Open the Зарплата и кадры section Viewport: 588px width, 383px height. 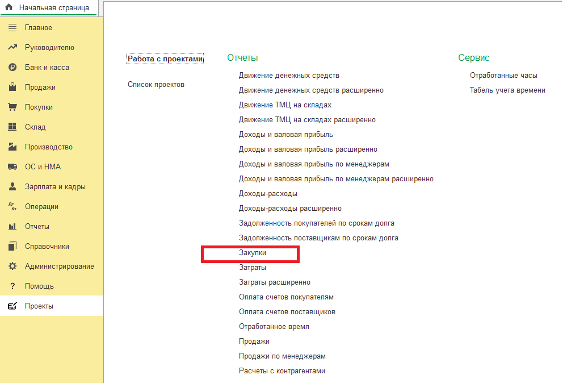pos(55,187)
